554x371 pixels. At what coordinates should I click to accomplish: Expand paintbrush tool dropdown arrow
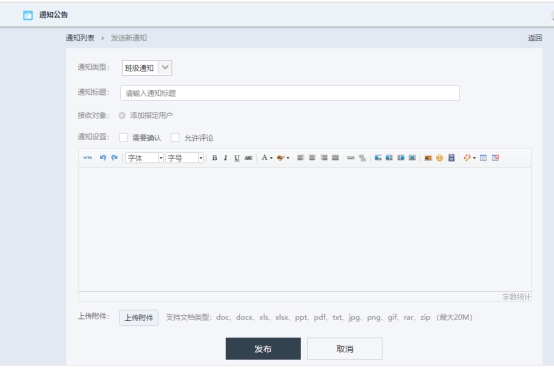point(474,158)
